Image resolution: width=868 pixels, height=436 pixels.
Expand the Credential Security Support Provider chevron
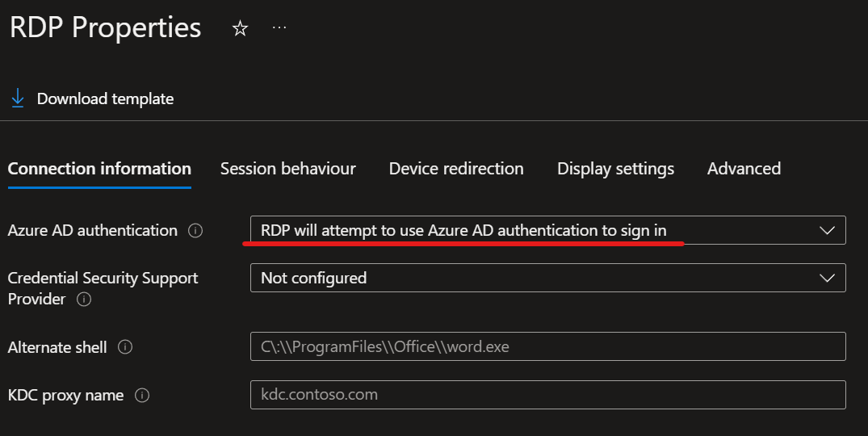(827, 278)
